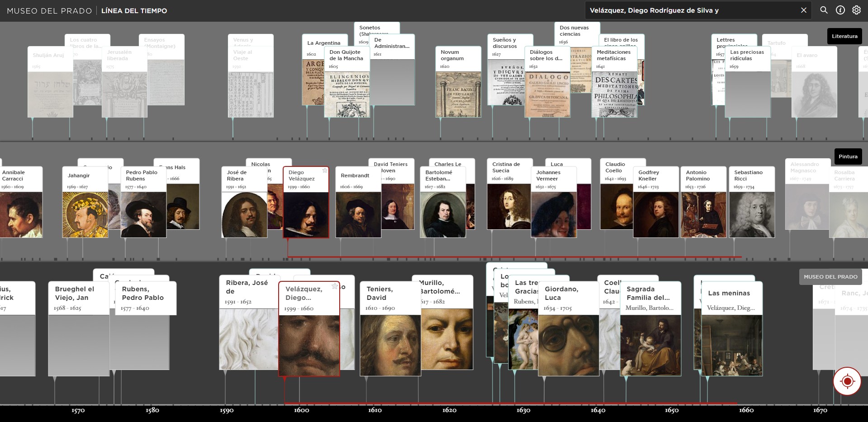Clear the Velázquez search text
The image size is (868, 422).
pyautogui.click(x=803, y=10)
